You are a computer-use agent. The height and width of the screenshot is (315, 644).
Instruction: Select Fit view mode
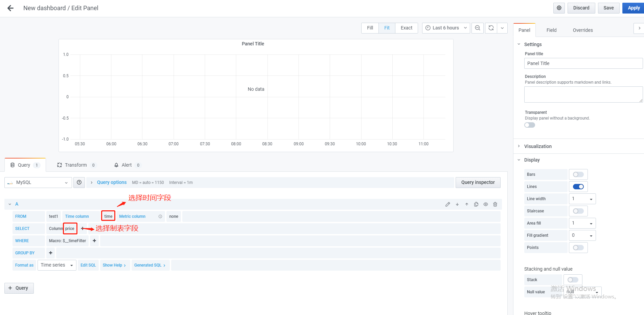[x=387, y=28]
